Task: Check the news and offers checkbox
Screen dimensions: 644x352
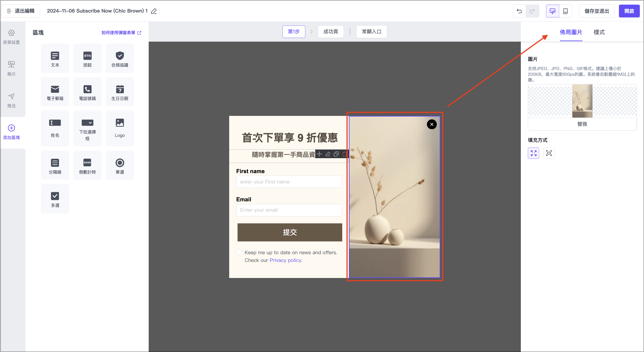Action: point(239,252)
